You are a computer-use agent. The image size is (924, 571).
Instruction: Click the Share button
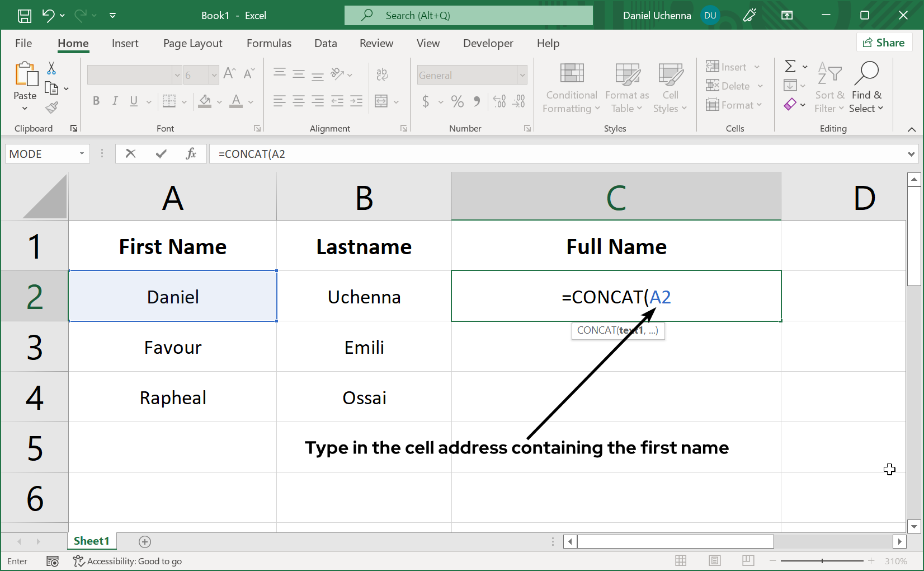pos(884,43)
